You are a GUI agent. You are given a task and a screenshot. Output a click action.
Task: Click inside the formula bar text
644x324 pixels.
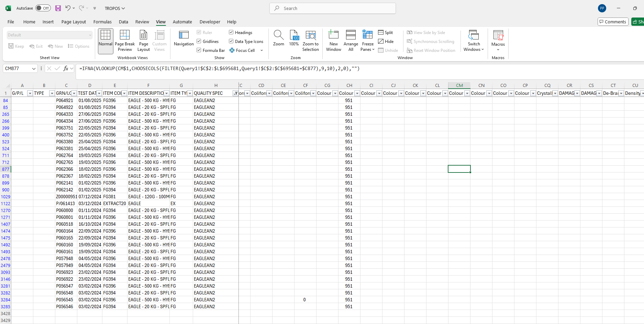coord(219,68)
